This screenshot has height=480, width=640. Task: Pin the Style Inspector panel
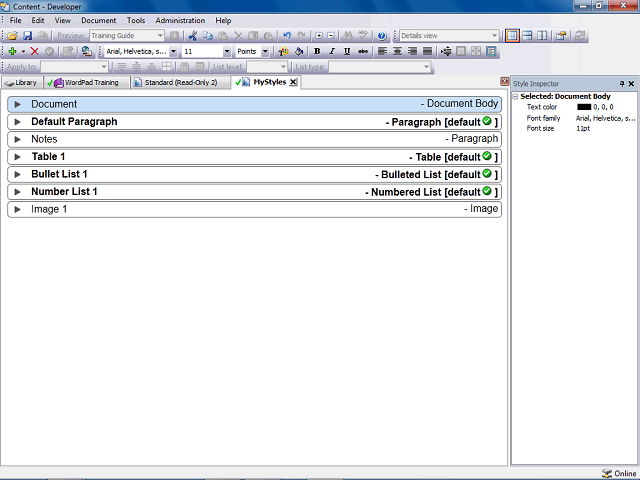point(622,84)
